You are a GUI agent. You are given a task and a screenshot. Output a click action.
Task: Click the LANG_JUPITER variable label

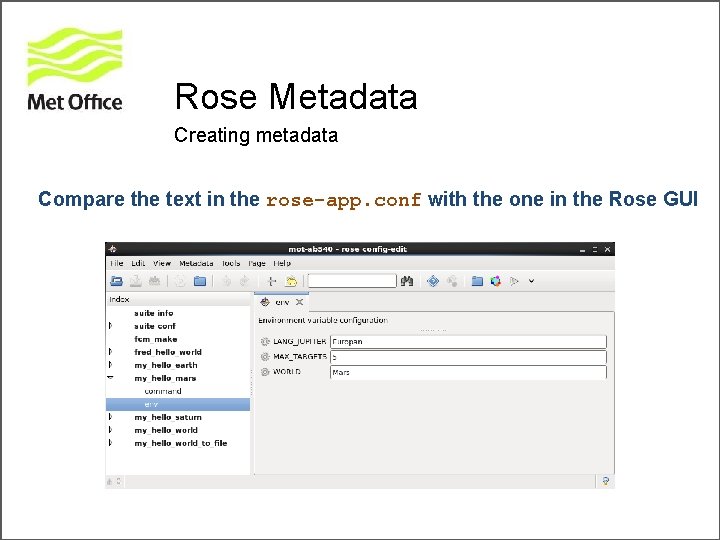tap(300, 342)
